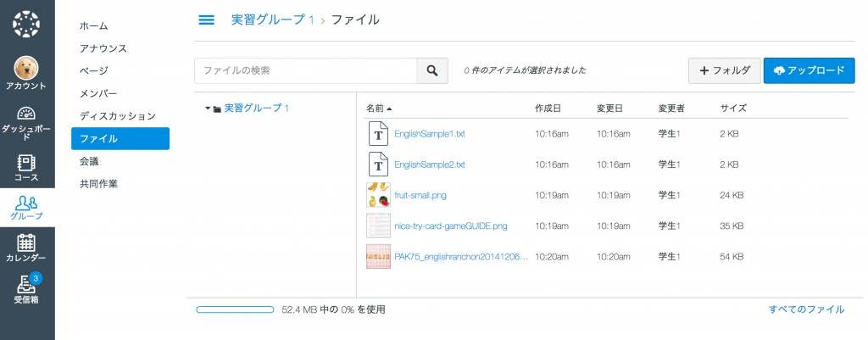Click the nice-try-card-gameGUIDE.png thumbnail
The image size is (868, 340).
379,226
